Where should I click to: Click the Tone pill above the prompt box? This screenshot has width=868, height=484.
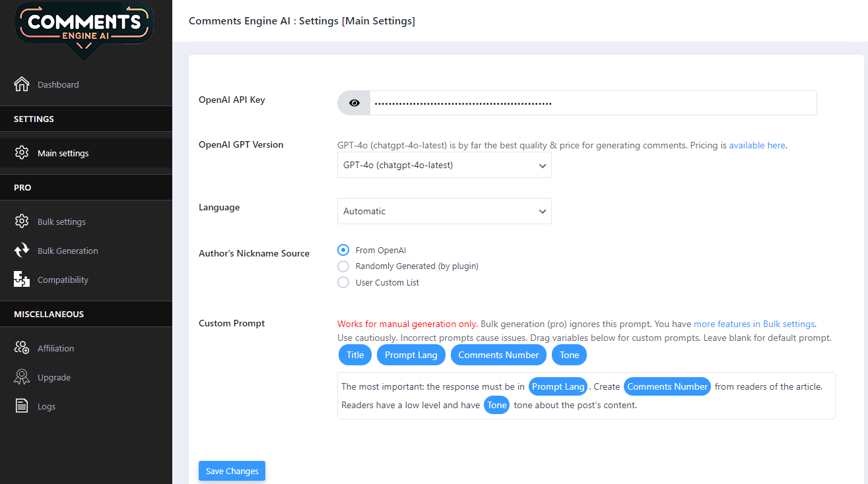click(569, 355)
